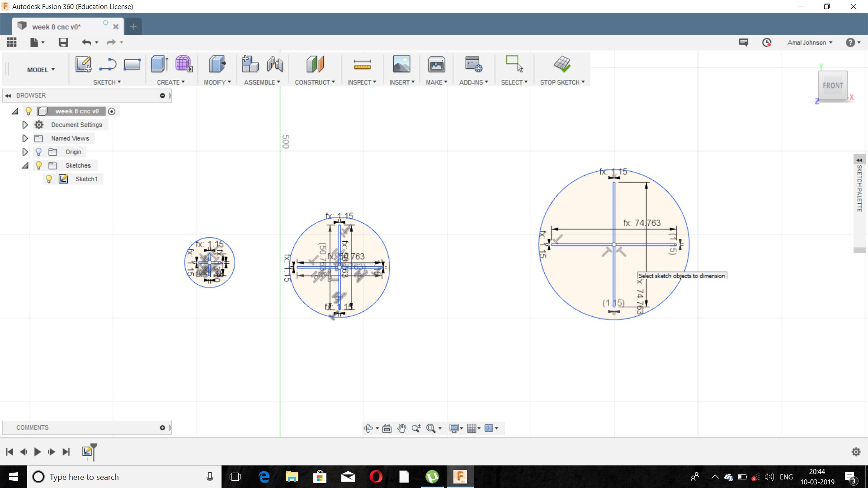Image resolution: width=868 pixels, height=488 pixels.
Task: Toggle Origin folder lightbulb visibility
Action: tap(38, 152)
